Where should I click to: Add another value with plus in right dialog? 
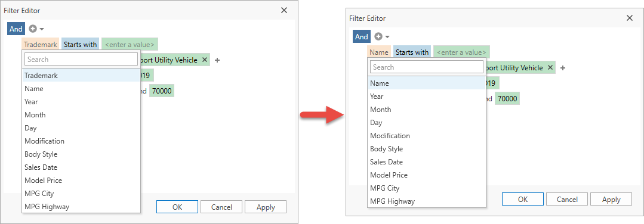[x=563, y=68]
